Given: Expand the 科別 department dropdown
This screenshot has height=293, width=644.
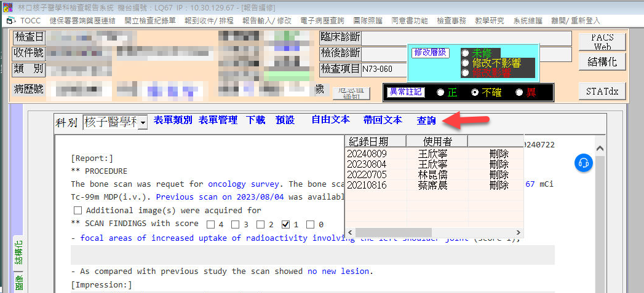Looking at the screenshot, I should tap(143, 123).
